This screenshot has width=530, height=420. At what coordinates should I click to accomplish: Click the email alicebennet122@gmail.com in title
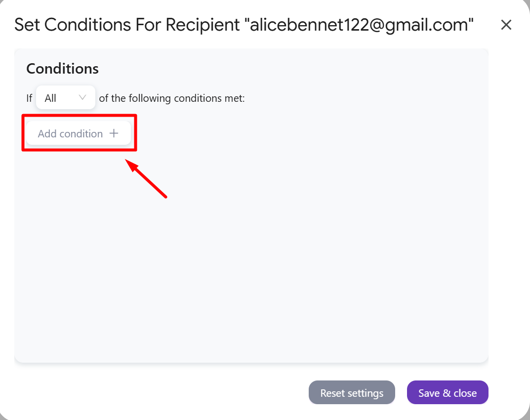click(359, 25)
